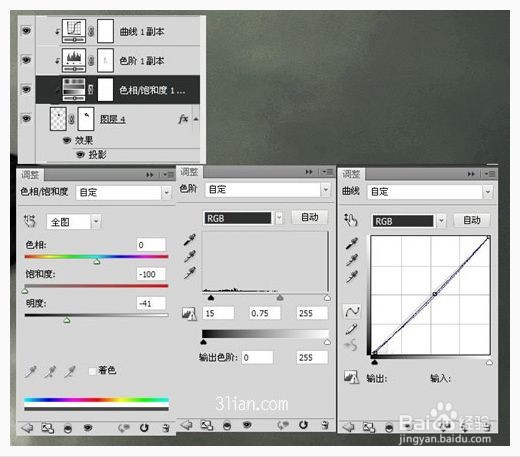
Task: Click the levels 自动 auto button
Action: click(310, 217)
